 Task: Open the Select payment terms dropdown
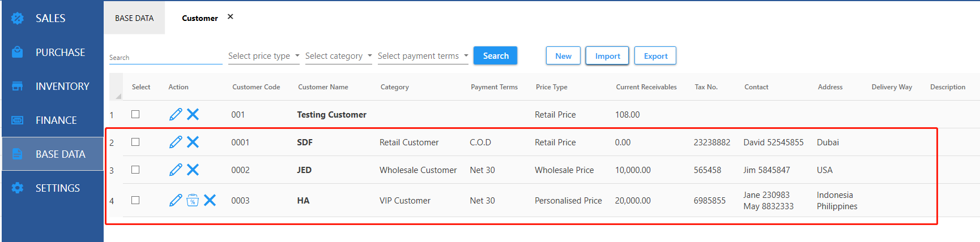pyautogui.click(x=423, y=56)
